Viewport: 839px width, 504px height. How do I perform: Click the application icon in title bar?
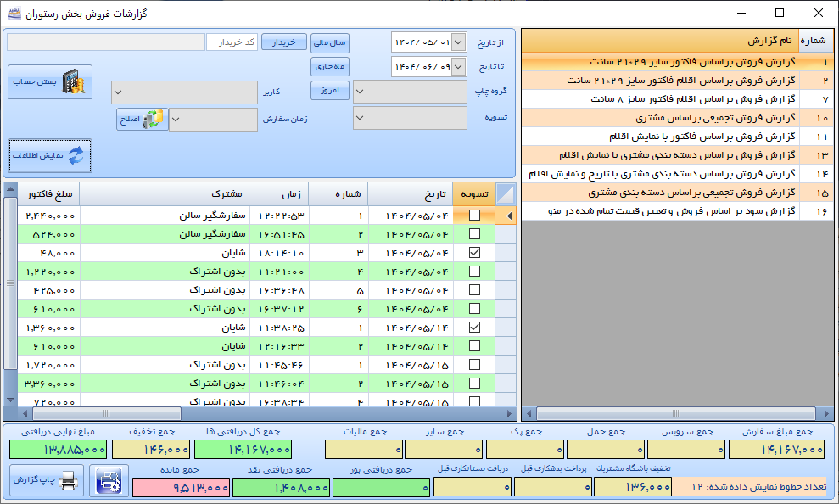pos(13,14)
